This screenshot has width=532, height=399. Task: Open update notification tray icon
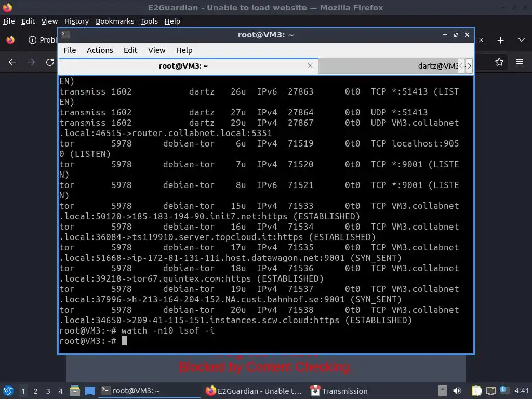(x=503, y=390)
